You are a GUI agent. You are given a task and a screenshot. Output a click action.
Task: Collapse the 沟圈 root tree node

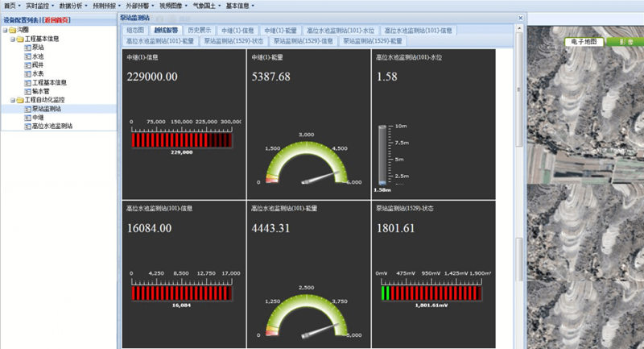[x=4, y=31]
